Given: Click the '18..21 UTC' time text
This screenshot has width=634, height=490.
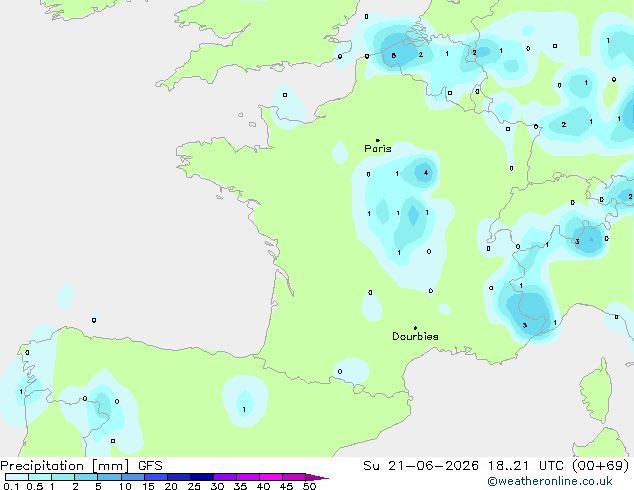Looking at the screenshot, I should tap(525, 466).
